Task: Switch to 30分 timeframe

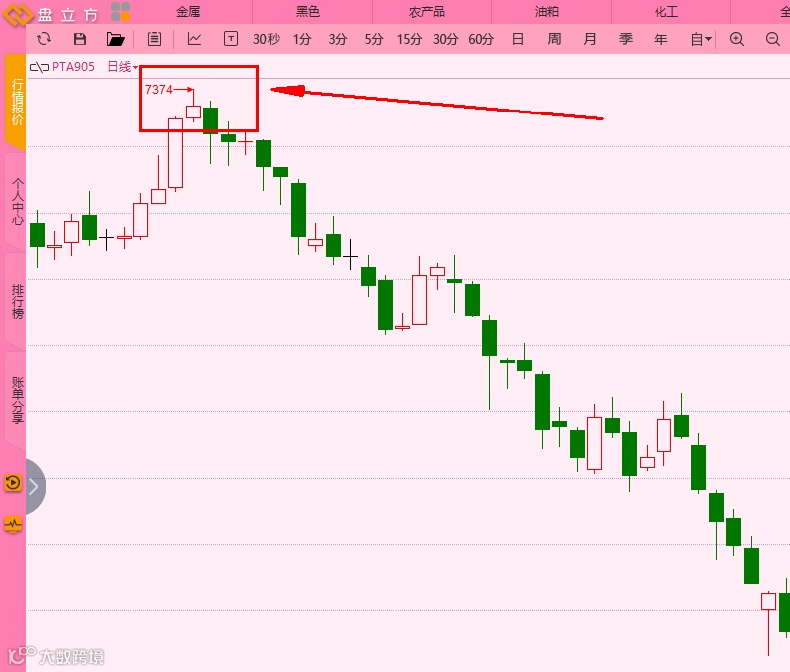Action: (445, 39)
